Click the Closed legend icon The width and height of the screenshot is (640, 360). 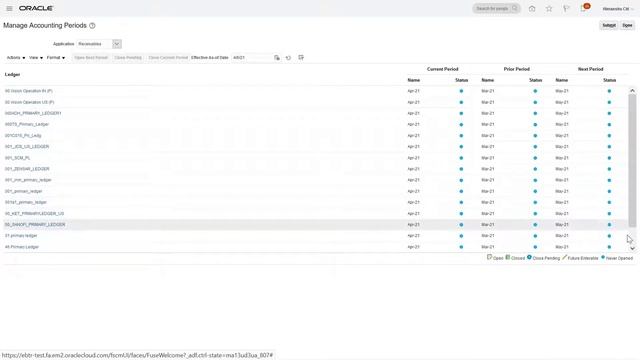click(x=508, y=257)
